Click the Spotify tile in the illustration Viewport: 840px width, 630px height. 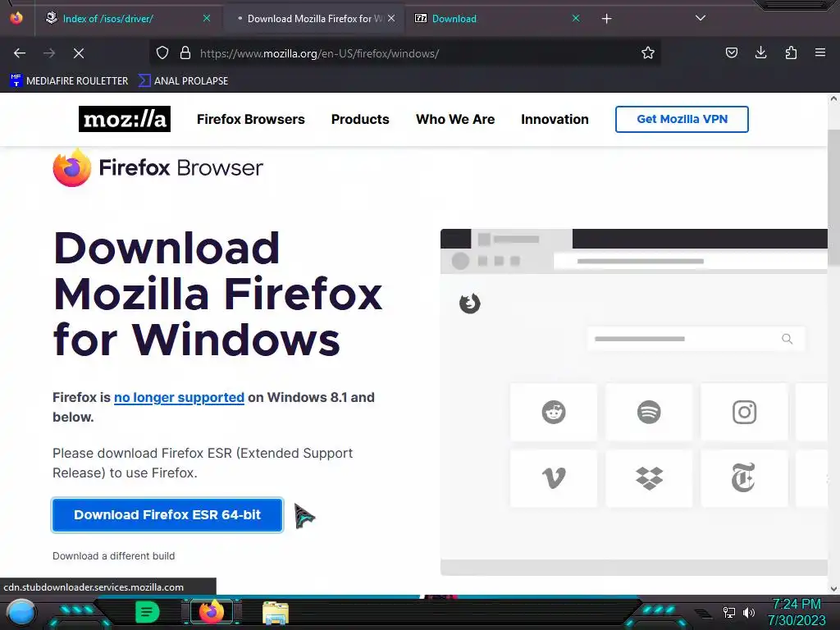click(649, 412)
